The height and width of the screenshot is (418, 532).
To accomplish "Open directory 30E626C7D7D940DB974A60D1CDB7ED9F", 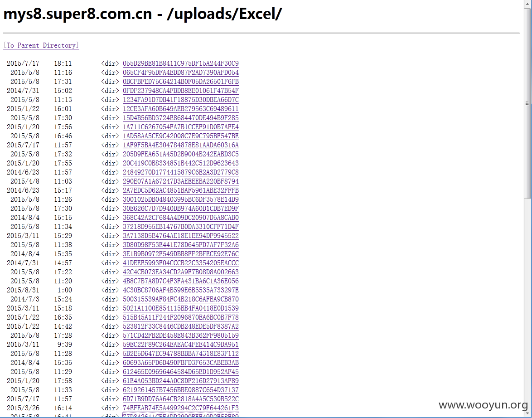I will click(180, 209).
